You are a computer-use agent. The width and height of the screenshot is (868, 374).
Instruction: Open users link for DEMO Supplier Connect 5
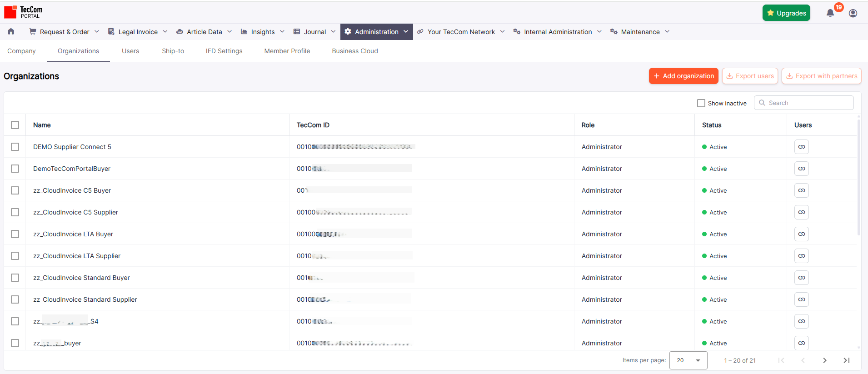click(802, 147)
